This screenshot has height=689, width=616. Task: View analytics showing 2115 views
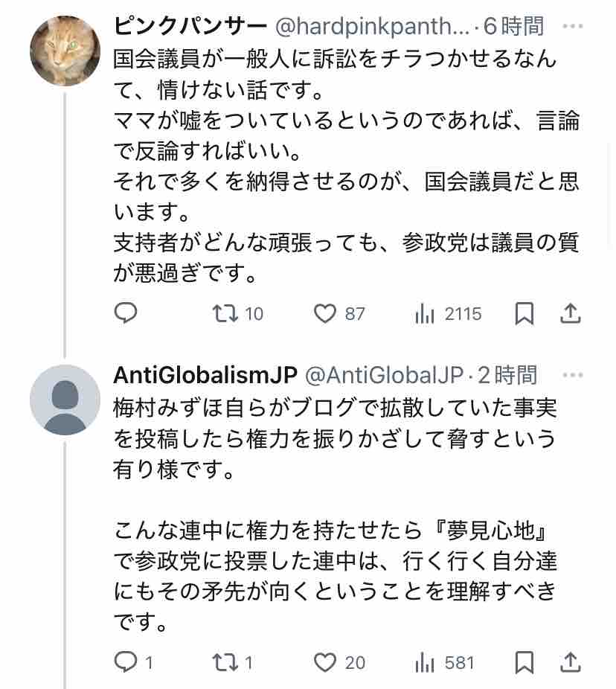click(425, 314)
